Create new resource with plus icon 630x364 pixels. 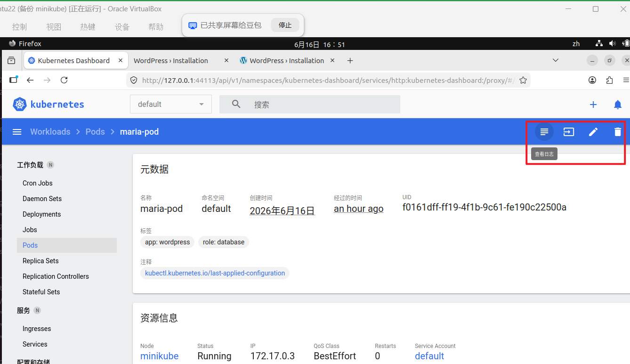[x=593, y=105]
